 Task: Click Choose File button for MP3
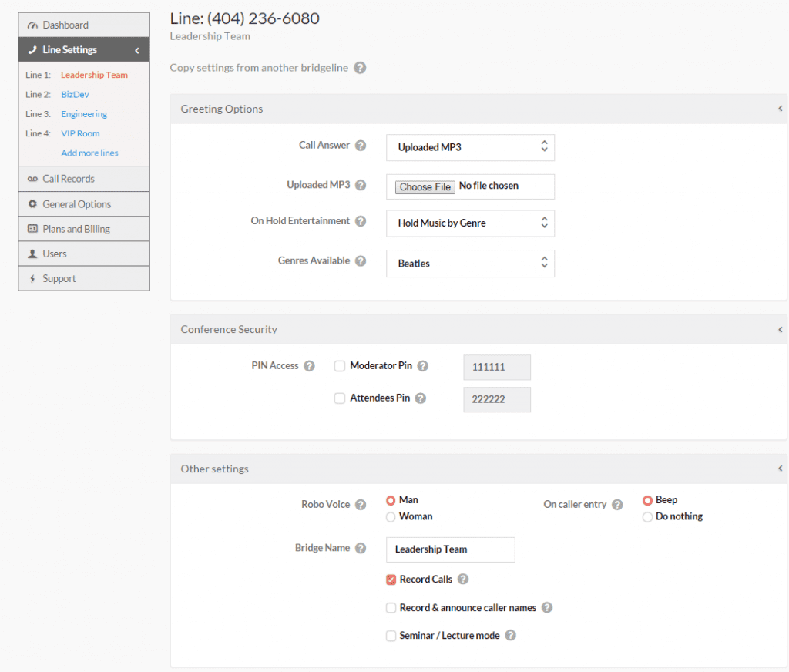pos(425,186)
